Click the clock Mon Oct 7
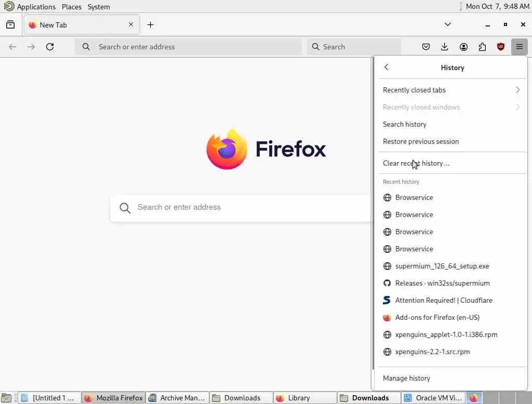Screen dimensions: 532x404 [x=497, y=6]
